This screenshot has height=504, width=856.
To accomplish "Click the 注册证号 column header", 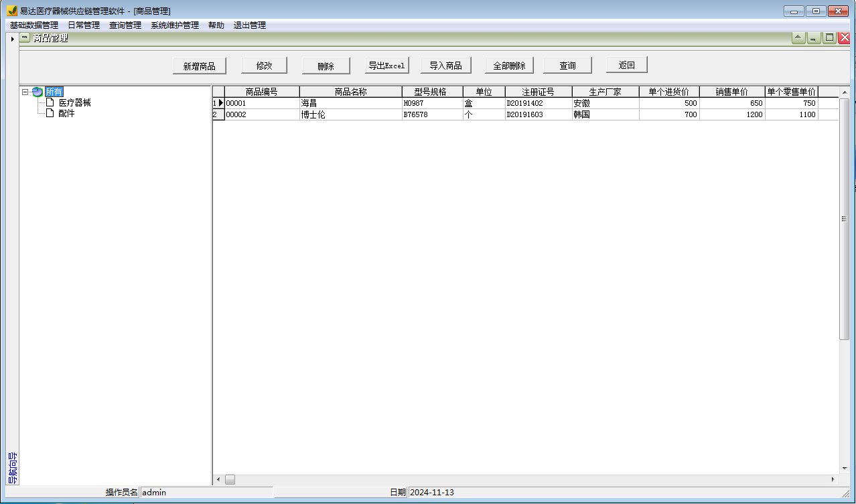I will click(539, 92).
